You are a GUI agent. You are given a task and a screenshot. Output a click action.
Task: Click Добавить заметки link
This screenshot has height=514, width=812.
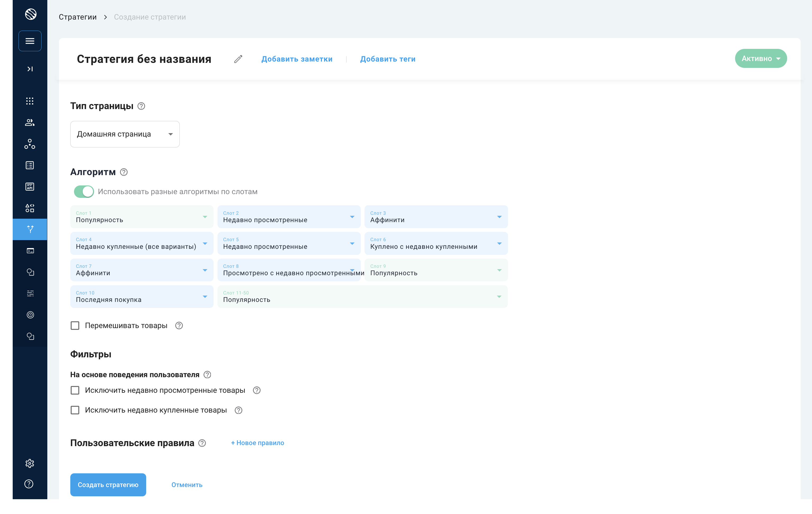(297, 59)
